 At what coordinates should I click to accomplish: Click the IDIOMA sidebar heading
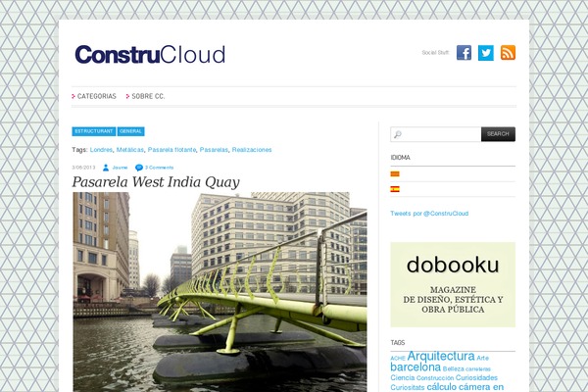coord(400,158)
